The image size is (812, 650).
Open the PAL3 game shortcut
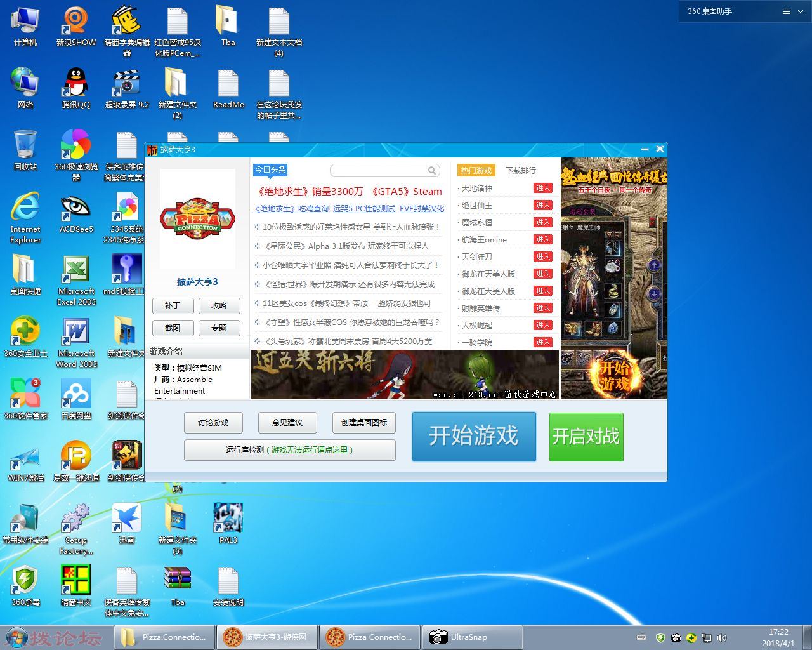228,524
